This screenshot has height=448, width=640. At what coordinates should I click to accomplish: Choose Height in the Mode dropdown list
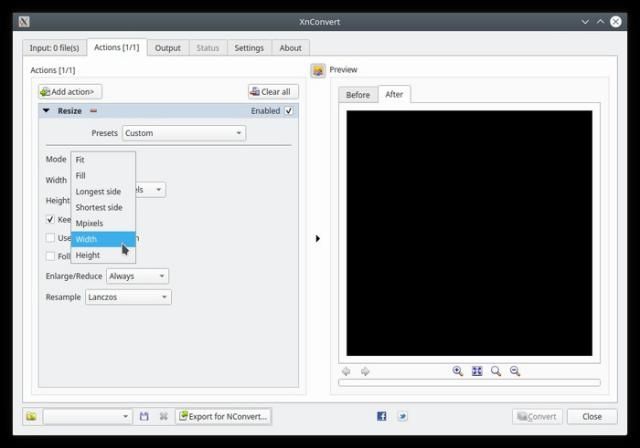[88, 255]
